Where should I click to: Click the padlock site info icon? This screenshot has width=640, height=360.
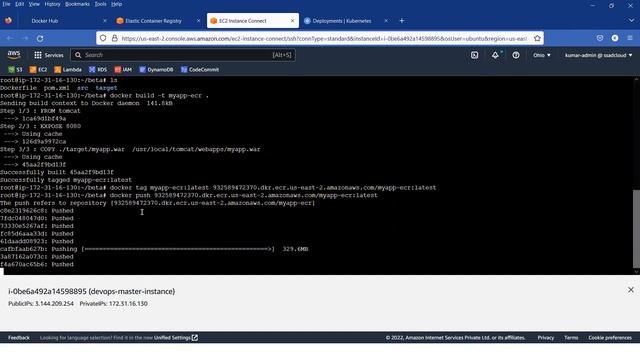tap(115, 38)
